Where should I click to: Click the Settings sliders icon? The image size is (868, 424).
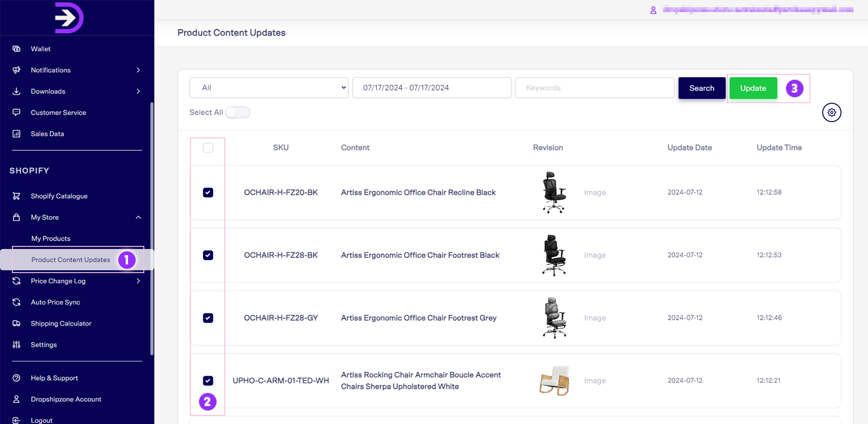16,344
